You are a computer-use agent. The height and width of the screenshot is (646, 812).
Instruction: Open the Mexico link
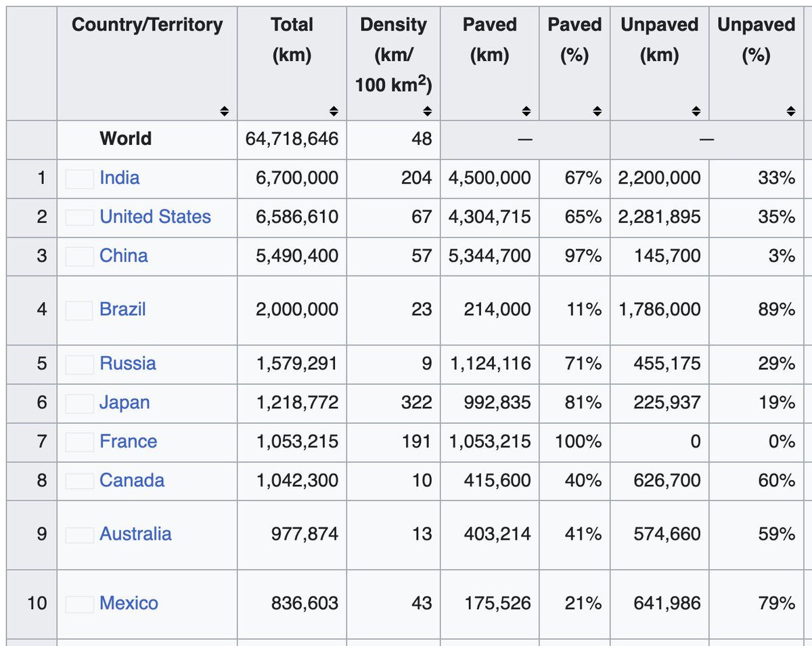tap(129, 603)
